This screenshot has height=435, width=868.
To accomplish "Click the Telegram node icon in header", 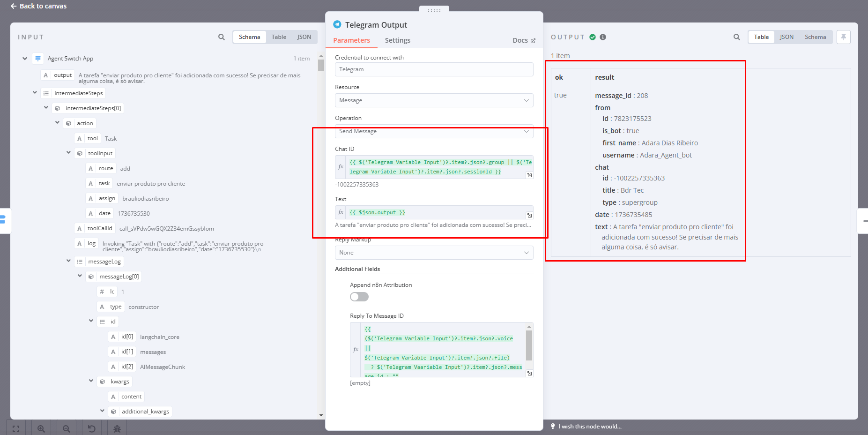I will [x=337, y=24].
